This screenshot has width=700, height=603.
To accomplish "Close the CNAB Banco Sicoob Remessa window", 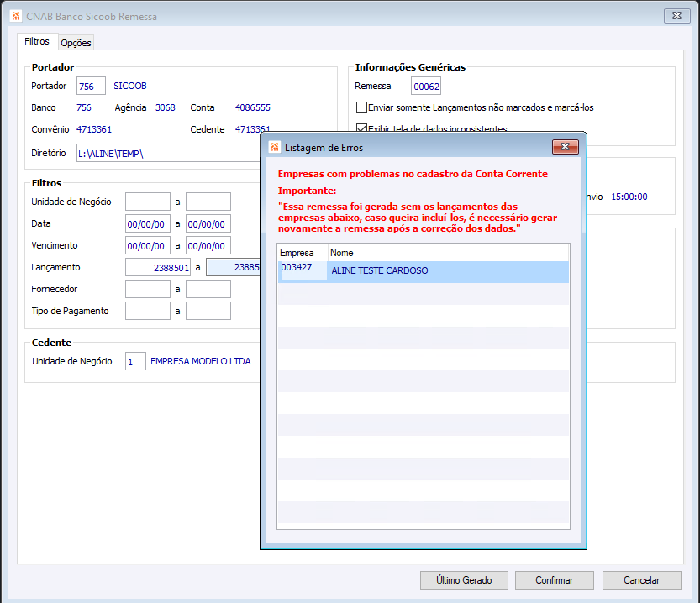I will tap(676, 16).
